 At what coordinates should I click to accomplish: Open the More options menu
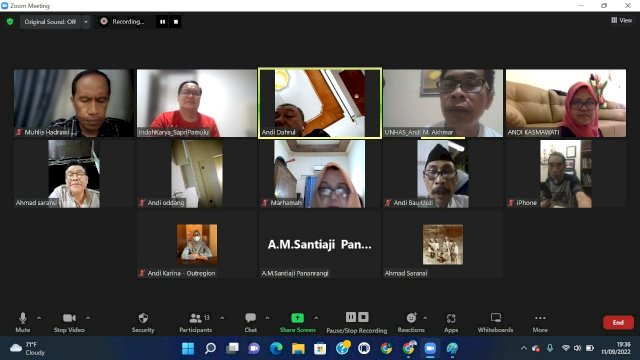pos(540,322)
